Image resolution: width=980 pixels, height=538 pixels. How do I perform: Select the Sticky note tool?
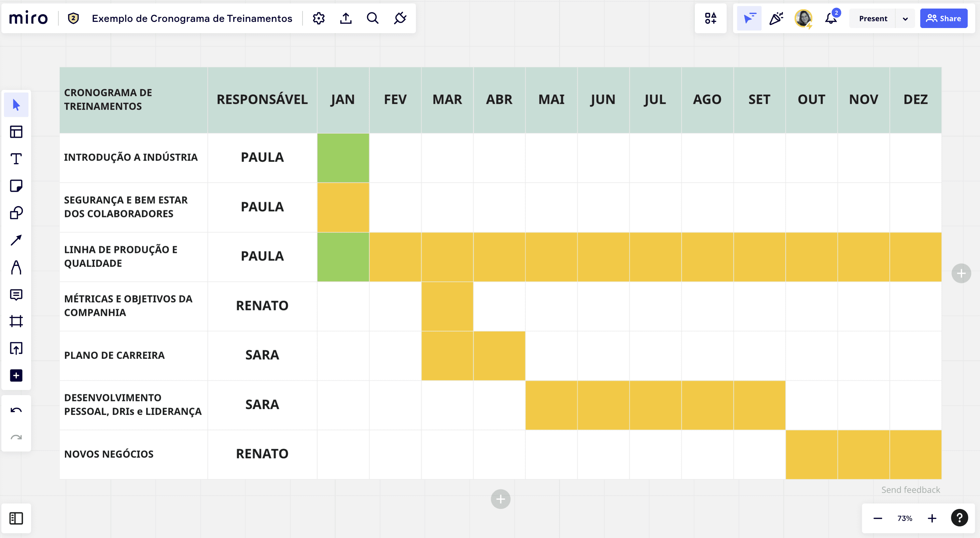[x=16, y=186]
